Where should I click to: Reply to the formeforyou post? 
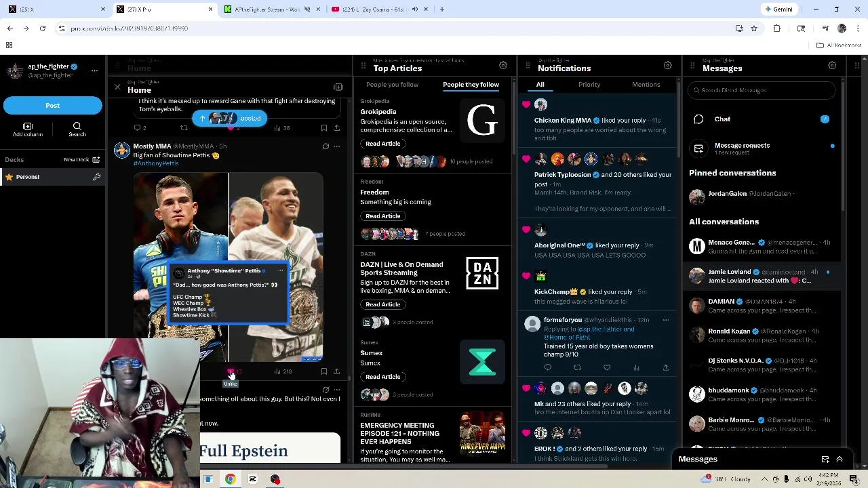point(548,367)
